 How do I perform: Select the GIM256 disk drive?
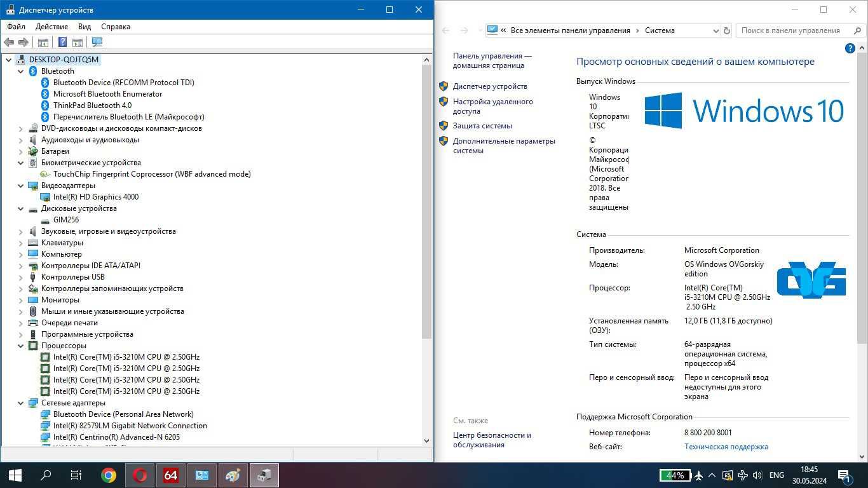66,220
